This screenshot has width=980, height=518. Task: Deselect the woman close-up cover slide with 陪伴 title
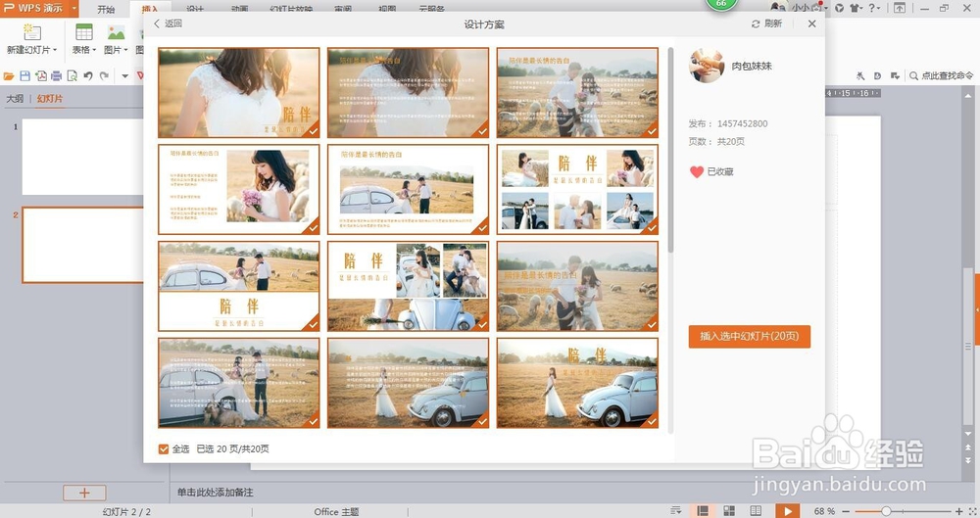pyautogui.click(x=239, y=92)
